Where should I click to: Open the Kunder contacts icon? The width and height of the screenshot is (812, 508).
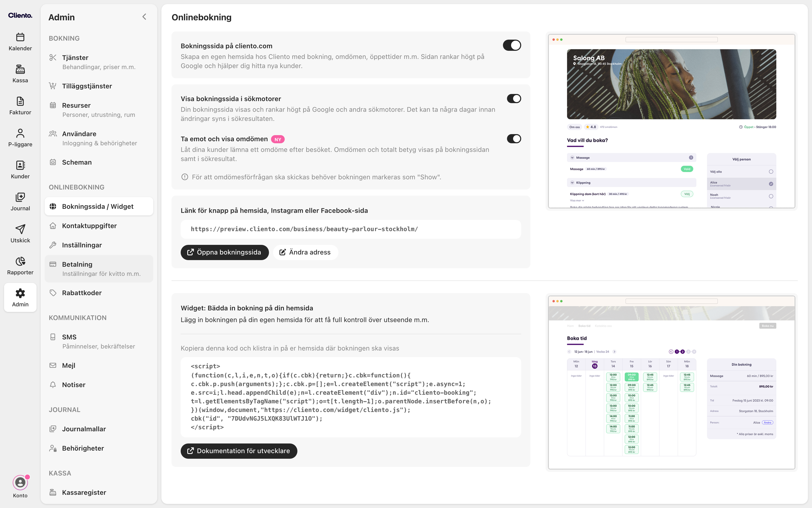tap(20, 165)
